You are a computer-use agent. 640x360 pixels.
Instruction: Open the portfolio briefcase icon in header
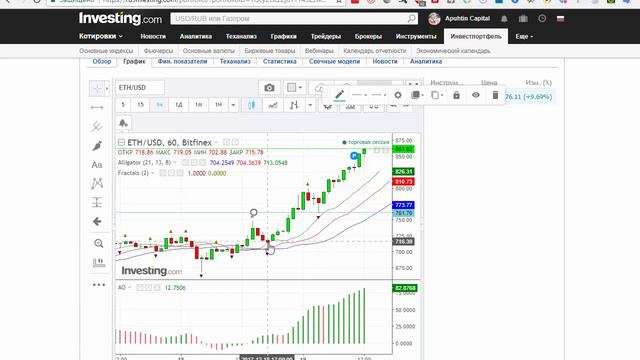point(523,19)
